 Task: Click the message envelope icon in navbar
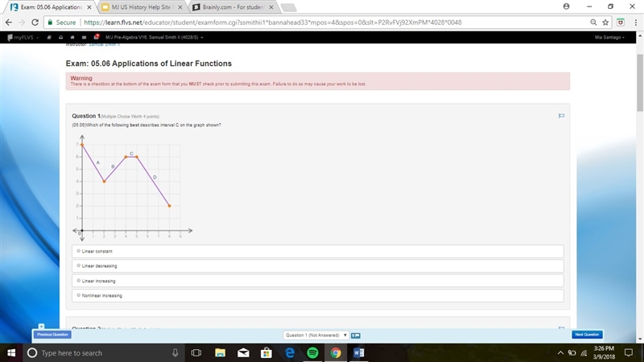(x=85, y=37)
